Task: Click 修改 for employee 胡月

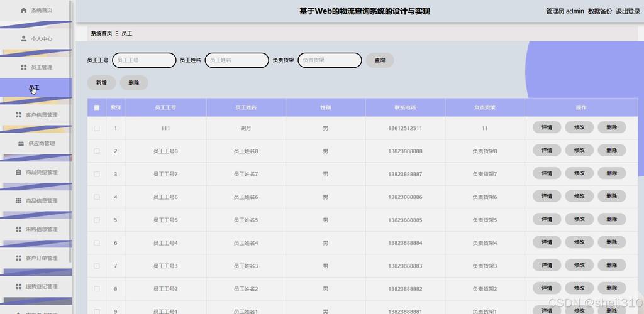Action: pos(579,127)
